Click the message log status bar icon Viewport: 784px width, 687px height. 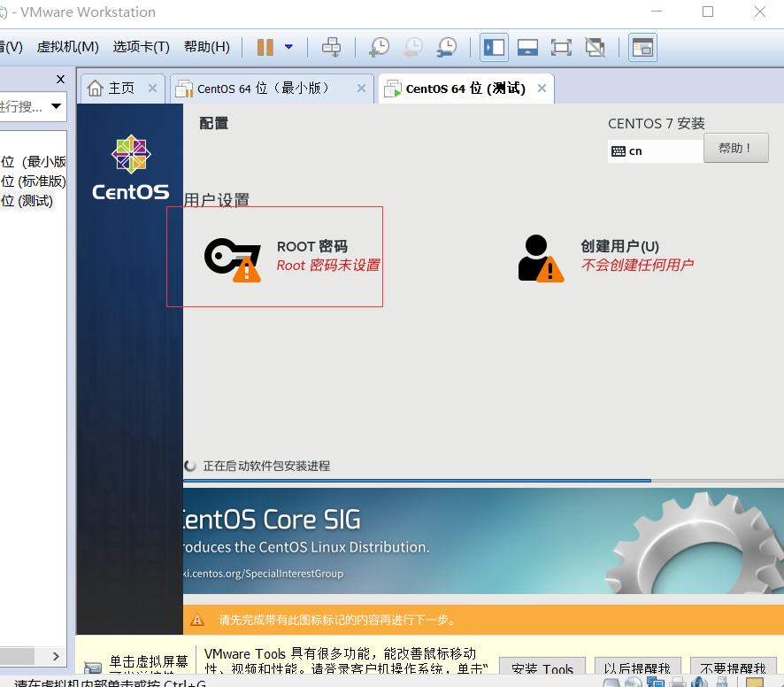(755, 682)
